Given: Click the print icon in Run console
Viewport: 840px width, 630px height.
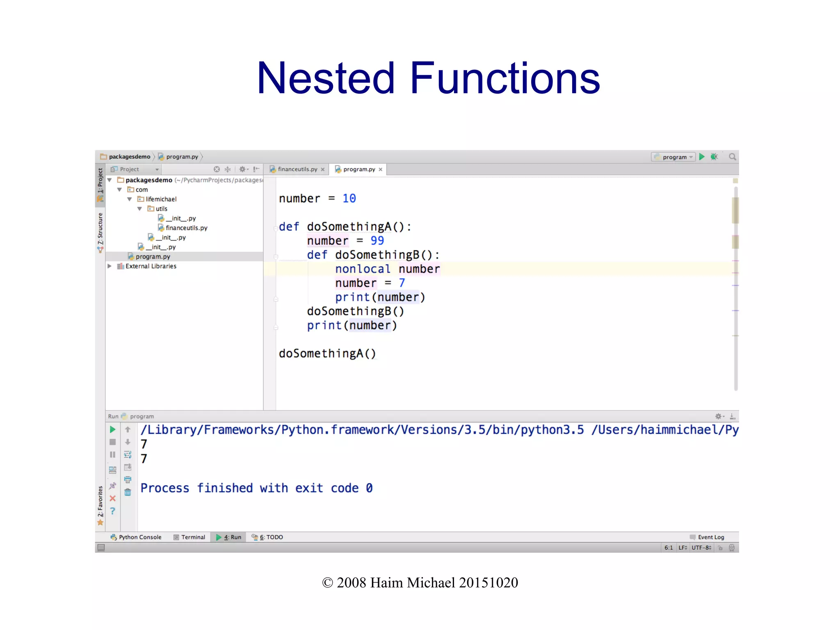Looking at the screenshot, I should tap(128, 479).
